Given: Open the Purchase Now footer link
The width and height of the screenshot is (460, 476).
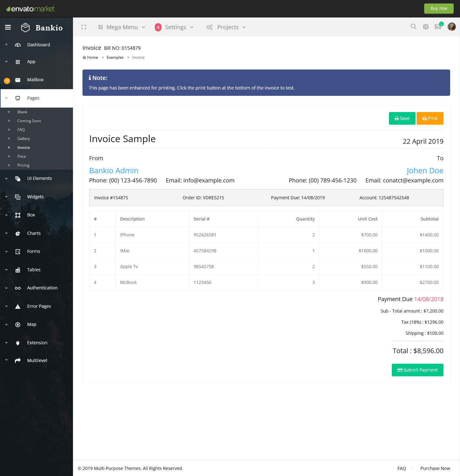Looking at the screenshot, I should pos(435,468).
